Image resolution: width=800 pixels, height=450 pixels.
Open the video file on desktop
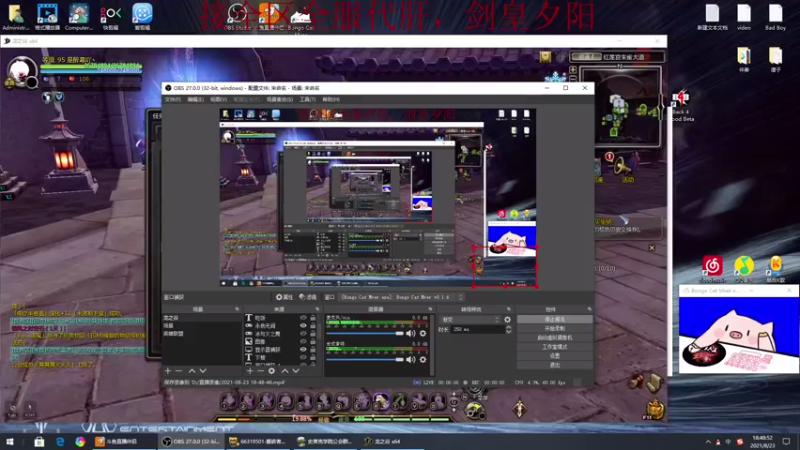pyautogui.click(x=744, y=16)
